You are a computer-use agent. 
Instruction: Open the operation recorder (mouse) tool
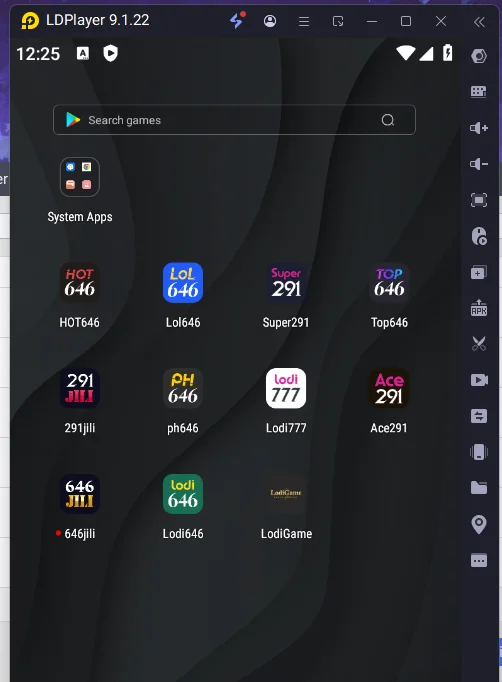[x=479, y=236]
